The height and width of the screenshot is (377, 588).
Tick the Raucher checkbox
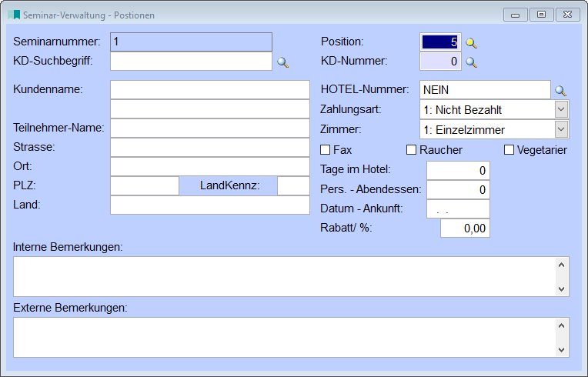tap(412, 150)
